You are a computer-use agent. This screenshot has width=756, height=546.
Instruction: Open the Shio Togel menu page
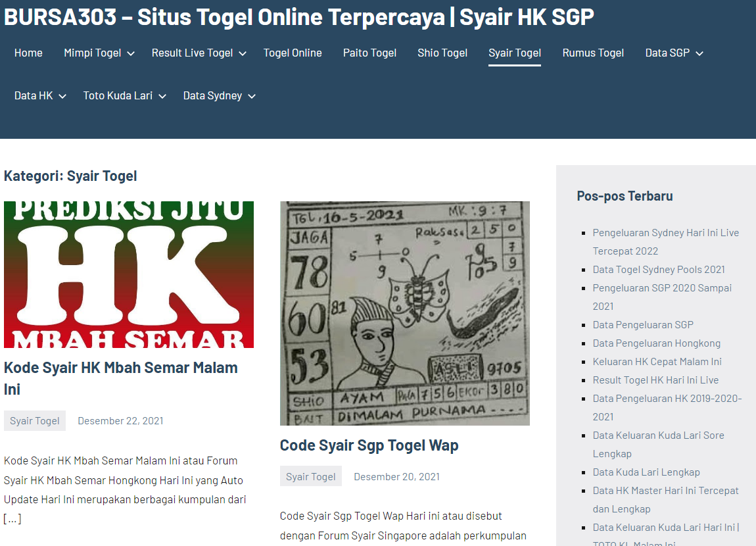point(442,53)
